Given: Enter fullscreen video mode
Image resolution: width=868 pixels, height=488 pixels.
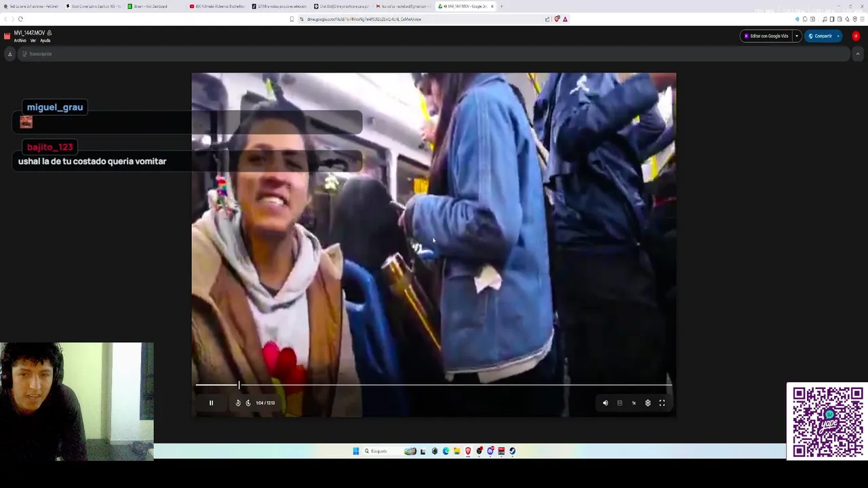Looking at the screenshot, I should click(662, 403).
